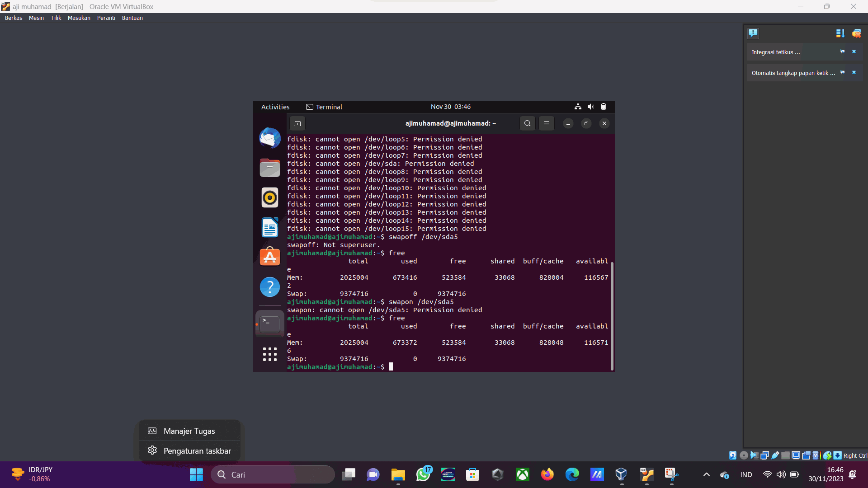
Task: Click the terminal search icon
Action: point(527,123)
